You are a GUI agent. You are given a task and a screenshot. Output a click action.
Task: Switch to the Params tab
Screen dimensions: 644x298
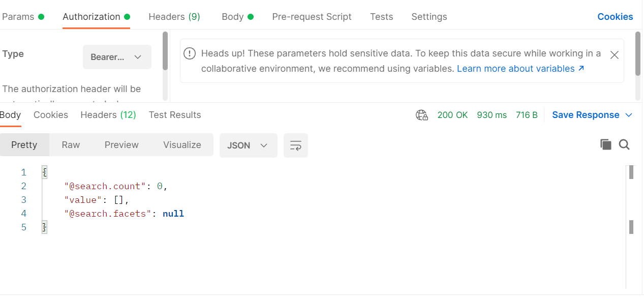click(x=23, y=17)
